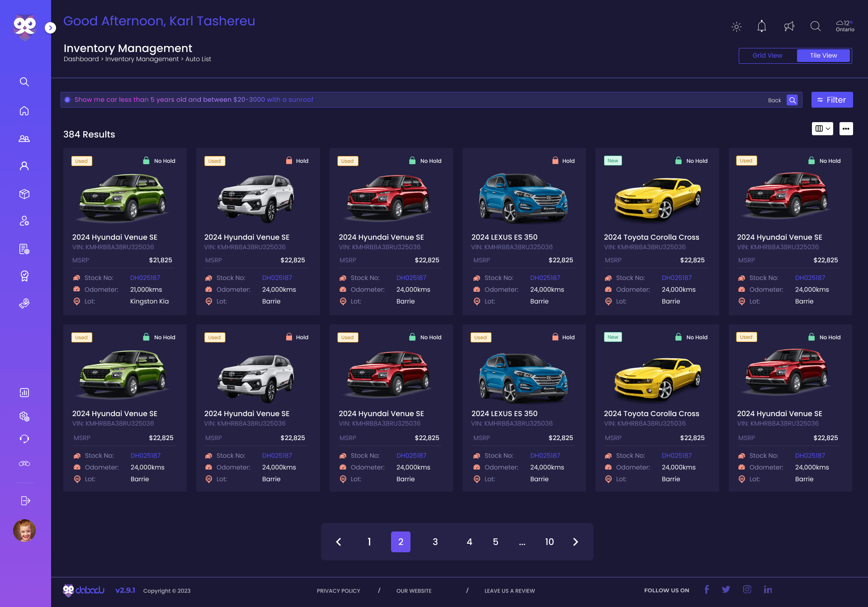Go to previous page arrow in pagination
Image resolution: width=868 pixels, height=607 pixels.
click(339, 542)
